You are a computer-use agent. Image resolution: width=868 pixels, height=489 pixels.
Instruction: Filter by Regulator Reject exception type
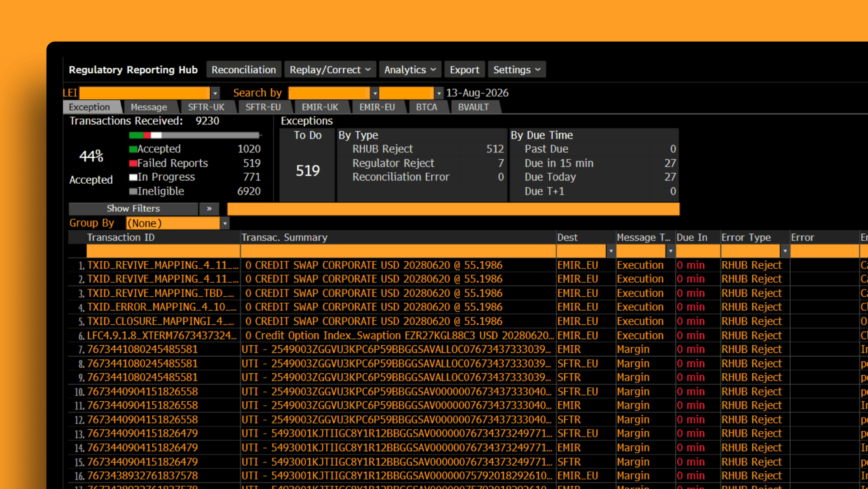point(421,163)
